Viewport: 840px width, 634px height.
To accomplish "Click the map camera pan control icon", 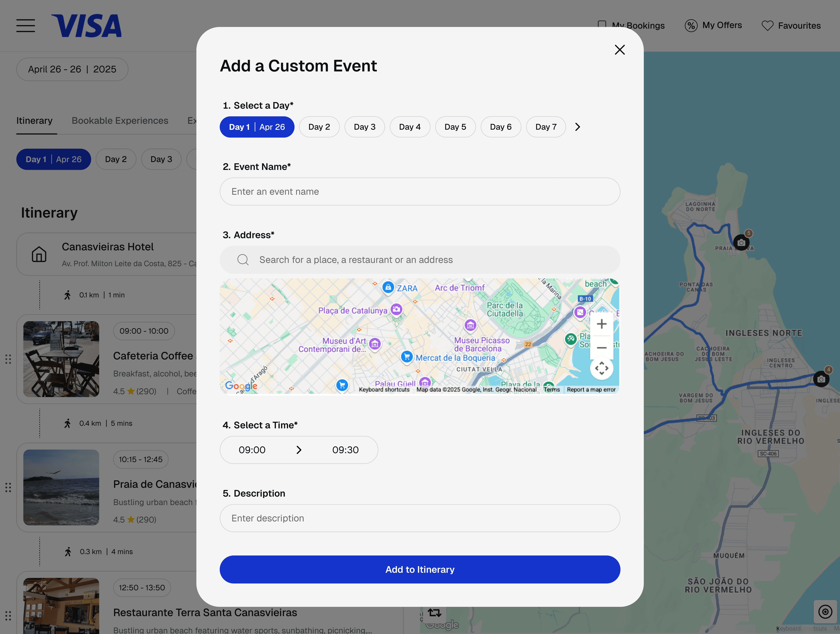I will 601,368.
